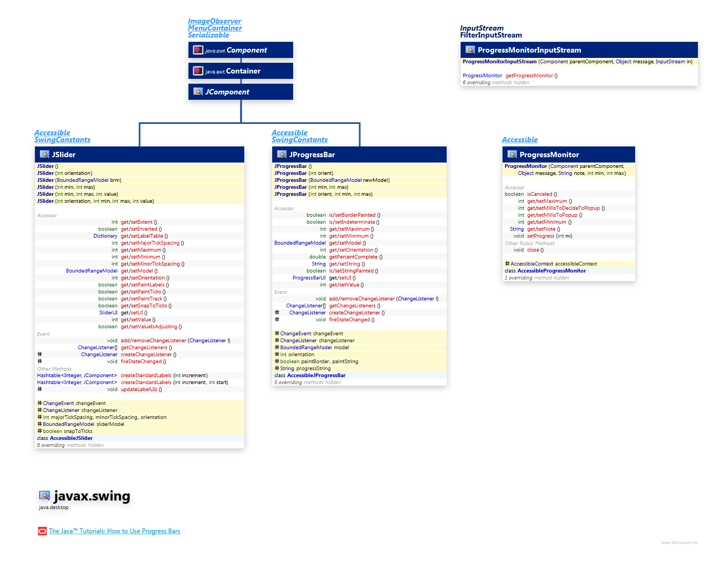The height and width of the screenshot is (567, 728).
Task: Open the Accessible link above JProgressBar
Action: [289, 133]
